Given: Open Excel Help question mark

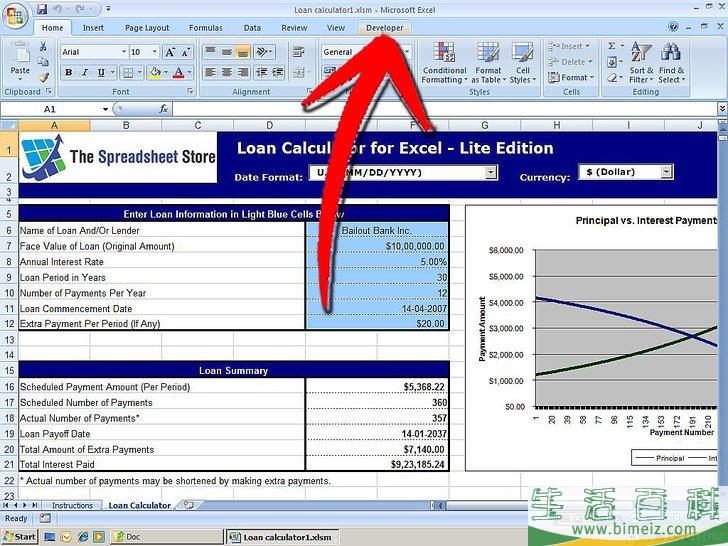Looking at the screenshot, I should click(x=673, y=27).
